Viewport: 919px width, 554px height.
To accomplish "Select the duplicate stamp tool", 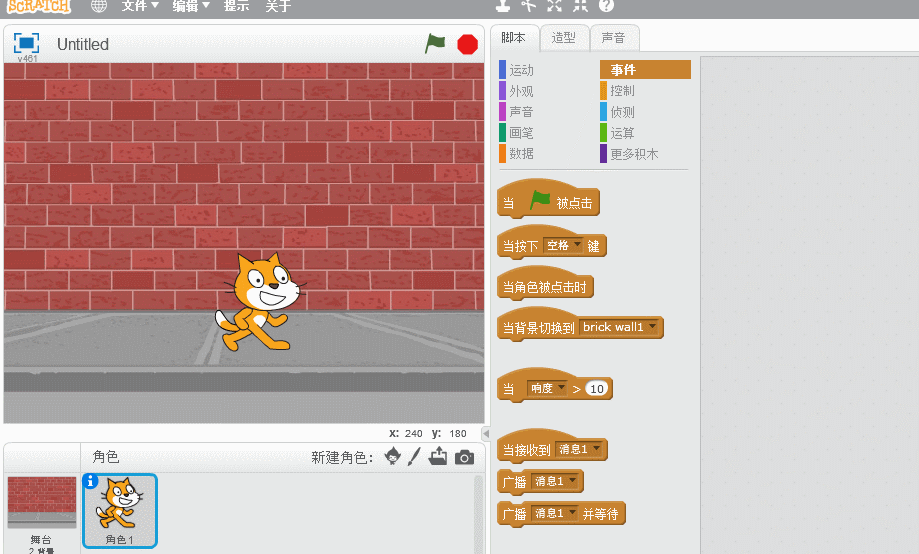I will click(503, 5).
